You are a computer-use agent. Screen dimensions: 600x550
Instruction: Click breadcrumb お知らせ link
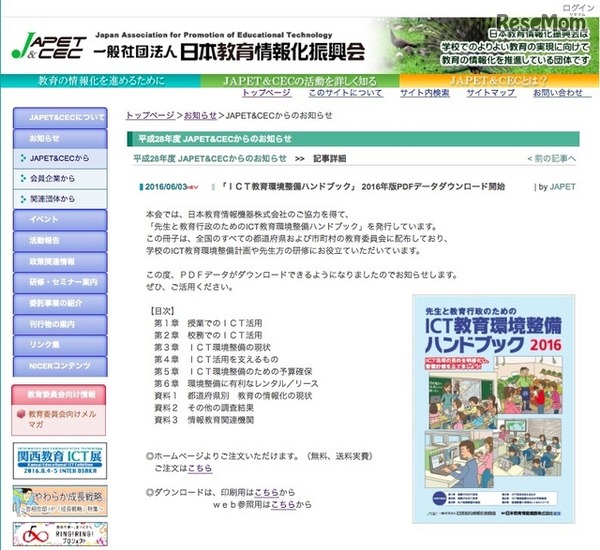tap(200, 115)
